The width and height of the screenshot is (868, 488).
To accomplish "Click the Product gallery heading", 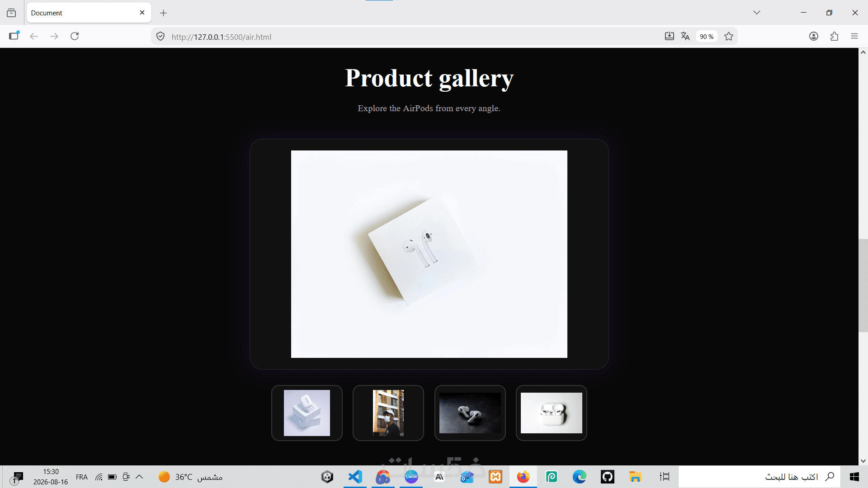I will coord(429,78).
